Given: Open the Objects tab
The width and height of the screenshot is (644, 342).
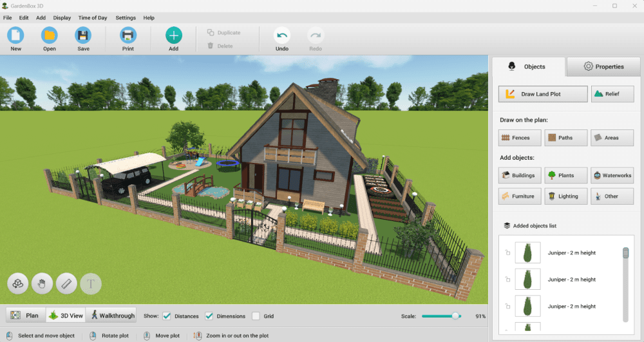Looking at the screenshot, I should pyautogui.click(x=529, y=66).
